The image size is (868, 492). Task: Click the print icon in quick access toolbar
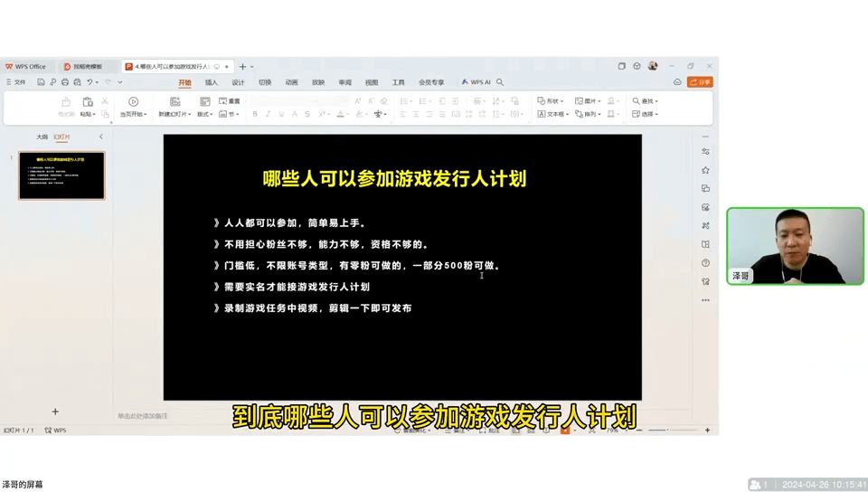(64, 82)
